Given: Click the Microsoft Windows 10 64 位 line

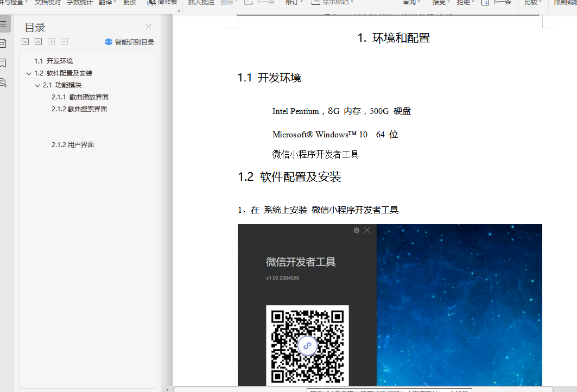Looking at the screenshot, I should click(335, 134).
